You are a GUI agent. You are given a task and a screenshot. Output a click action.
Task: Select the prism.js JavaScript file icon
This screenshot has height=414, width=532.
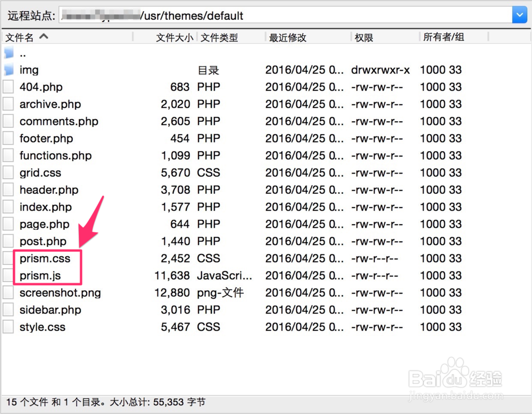coord(7,275)
